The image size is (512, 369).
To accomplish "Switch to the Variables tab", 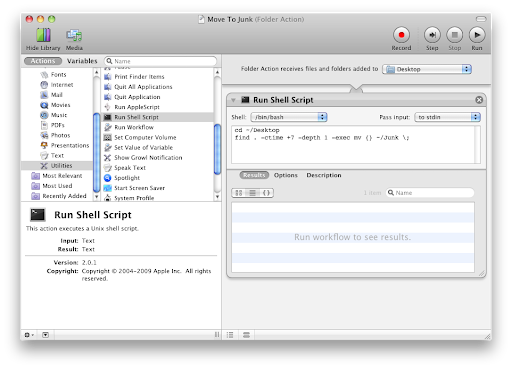I will tap(82, 61).
